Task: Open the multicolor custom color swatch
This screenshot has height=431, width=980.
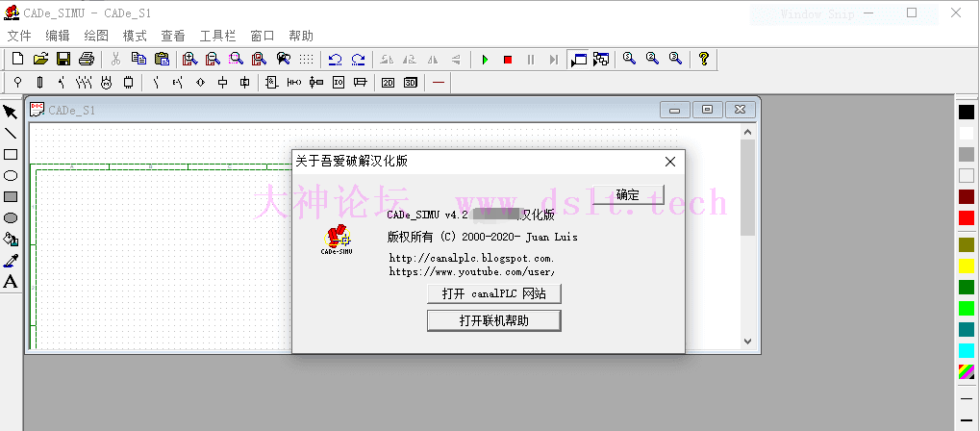Action: (967, 371)
